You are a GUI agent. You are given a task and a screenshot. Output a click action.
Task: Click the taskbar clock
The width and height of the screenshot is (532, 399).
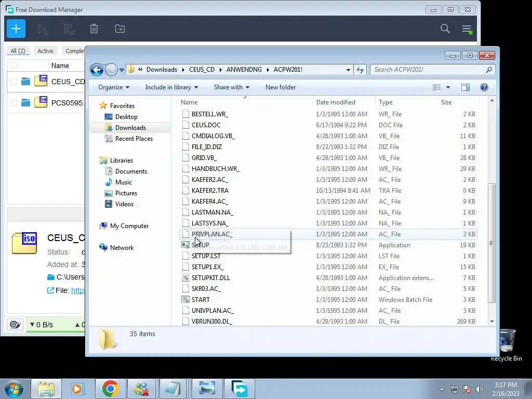click(x=506, y=389)
